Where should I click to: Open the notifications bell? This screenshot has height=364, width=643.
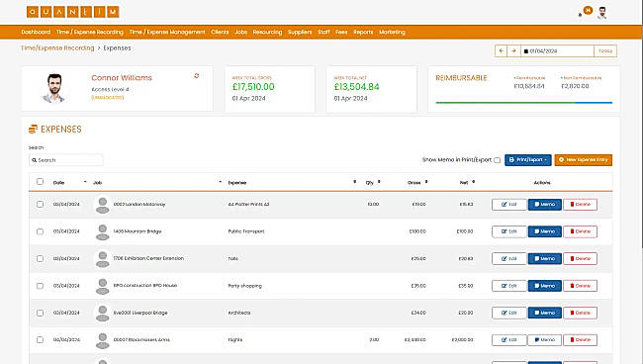581,15
